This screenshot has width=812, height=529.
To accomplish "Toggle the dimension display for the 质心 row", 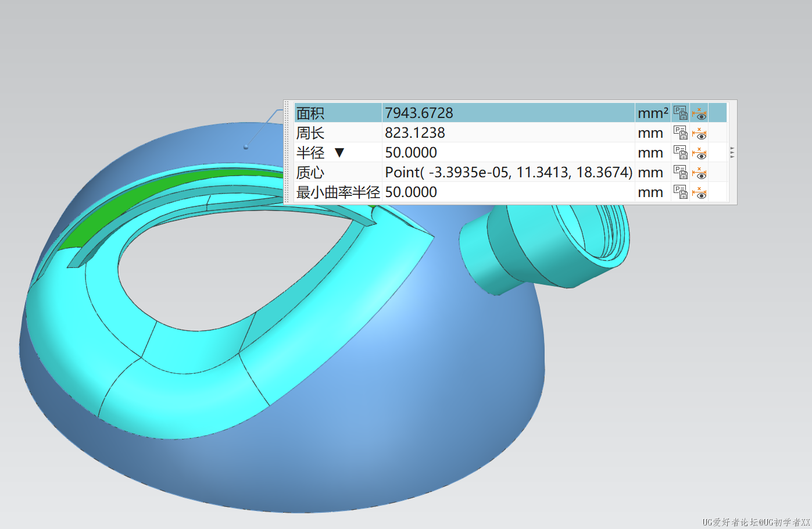I will click(699, 172).
